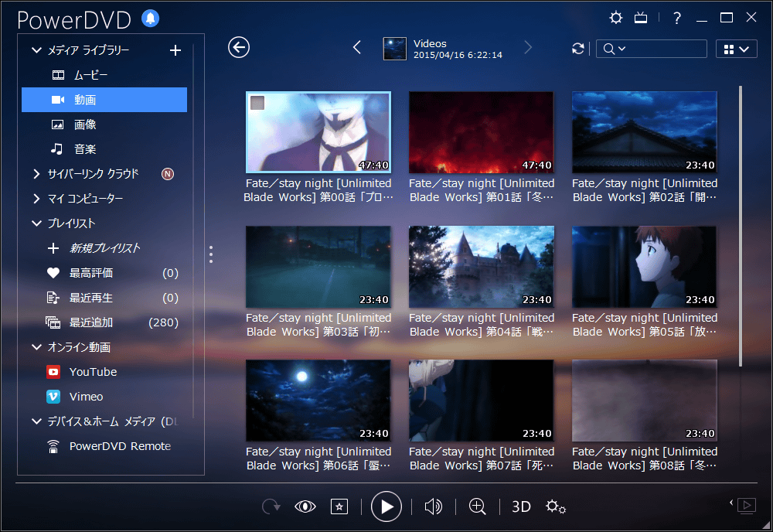
Task: Click the zoom magnifier plus icon
Action: (477, 506)
